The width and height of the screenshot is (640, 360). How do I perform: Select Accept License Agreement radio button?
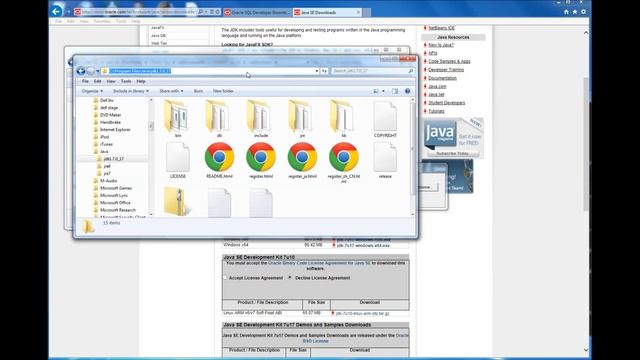[224, 278]
